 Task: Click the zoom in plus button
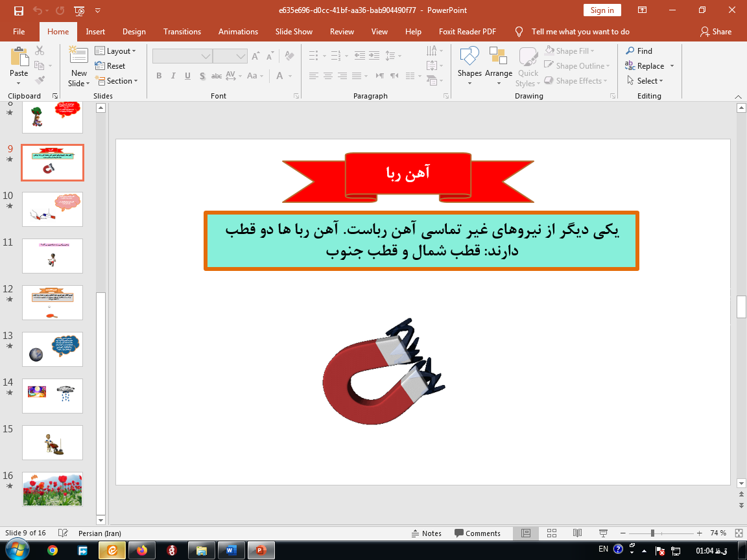pos(700,533)
